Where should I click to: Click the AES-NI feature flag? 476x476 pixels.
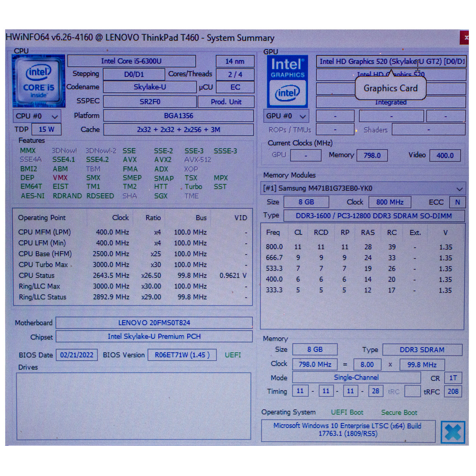pyautogui.click(x=33, y=196)
